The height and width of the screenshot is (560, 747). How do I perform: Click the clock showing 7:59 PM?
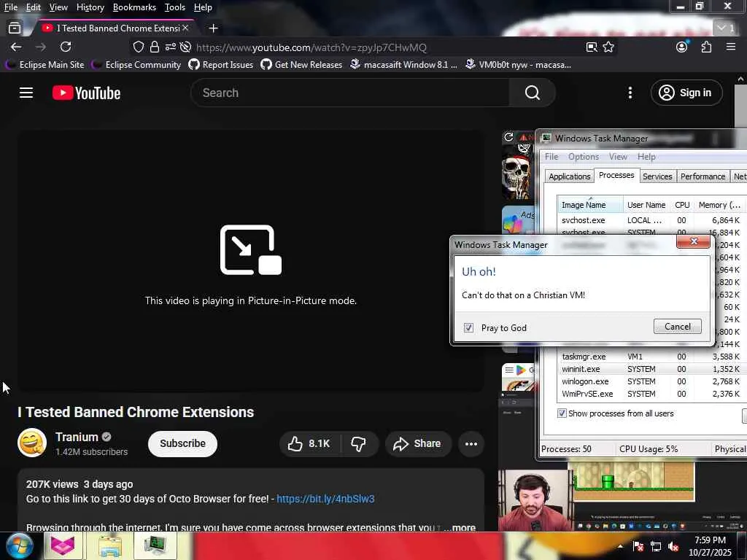click(710, 545)
